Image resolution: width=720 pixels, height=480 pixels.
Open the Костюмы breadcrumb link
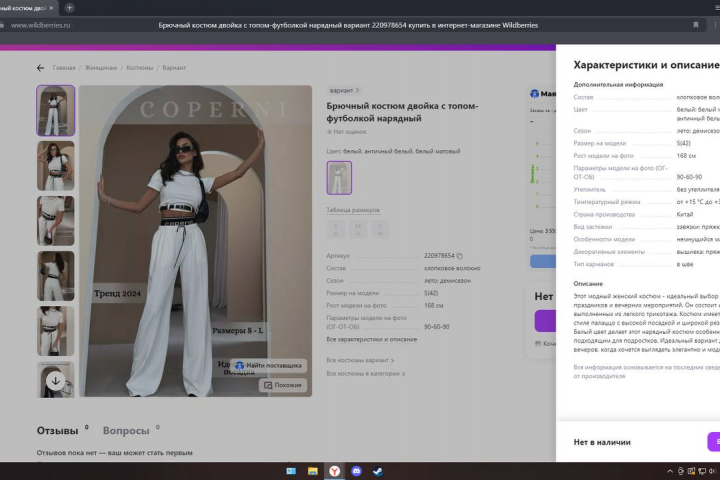point(140,68)
